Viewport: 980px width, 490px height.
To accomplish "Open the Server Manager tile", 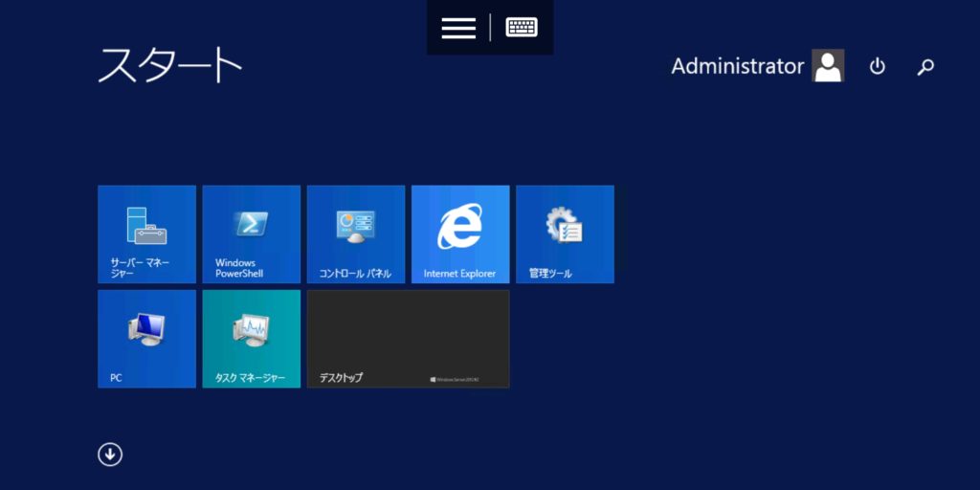I will pyautogui.click(x=146, y=234).
